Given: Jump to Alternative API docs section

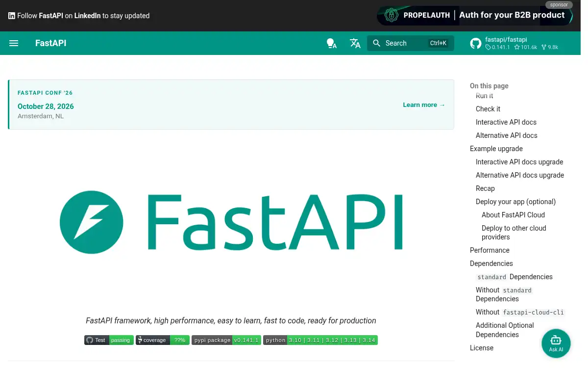Looking at the screenshot, I should [x=507, y=135].
